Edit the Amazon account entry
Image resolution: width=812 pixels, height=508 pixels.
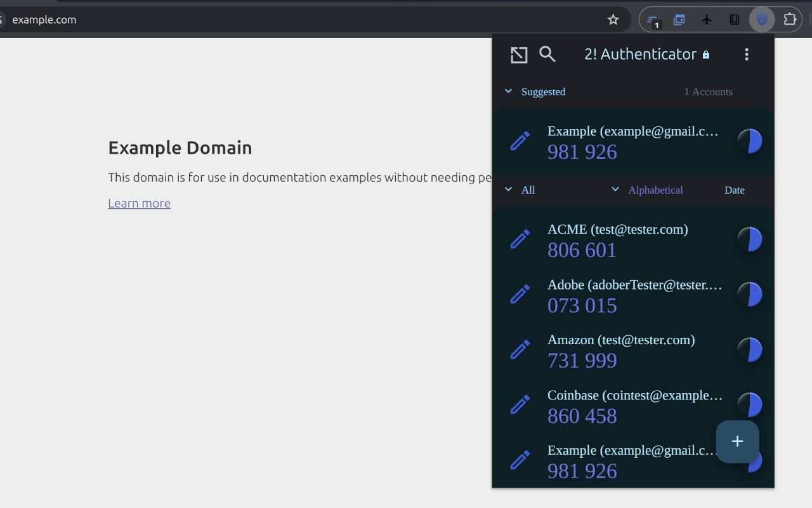pos(520,349)
